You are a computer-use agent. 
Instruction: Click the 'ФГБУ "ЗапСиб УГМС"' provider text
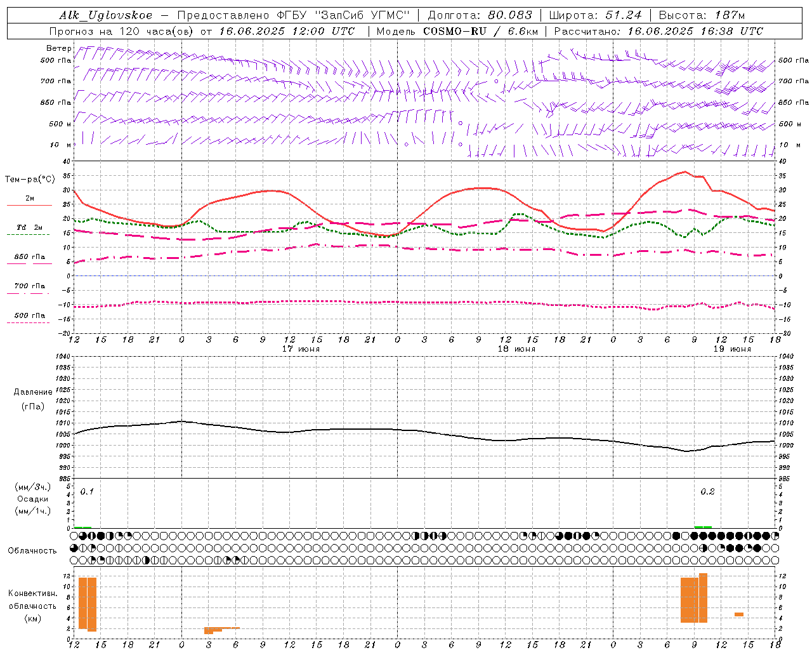343,15
